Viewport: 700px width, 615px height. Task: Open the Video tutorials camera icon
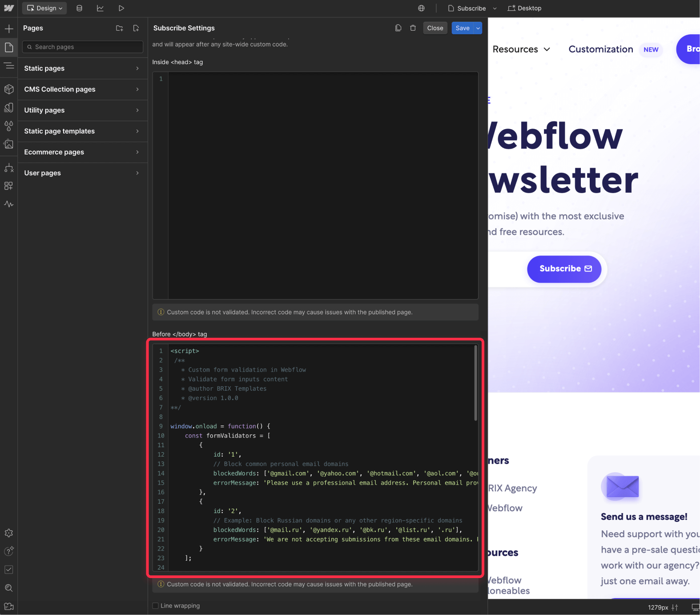[9, 606]
